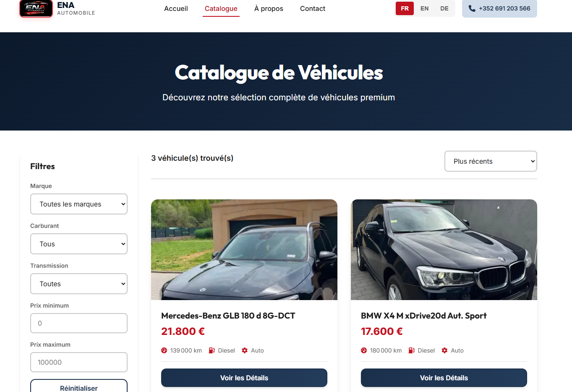Switch language to DE

(x=444, y=8)
